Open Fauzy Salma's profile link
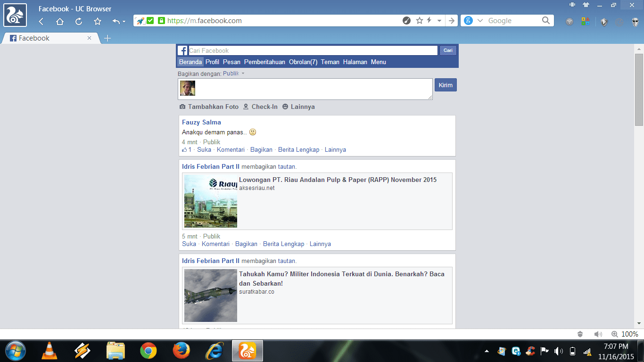The width and height of the screenshot is (644, 362). click(x=201, y=122)
